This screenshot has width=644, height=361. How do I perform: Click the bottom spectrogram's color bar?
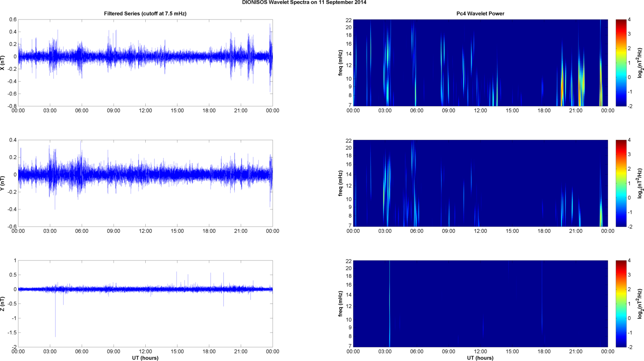click(x=621, y=304)
